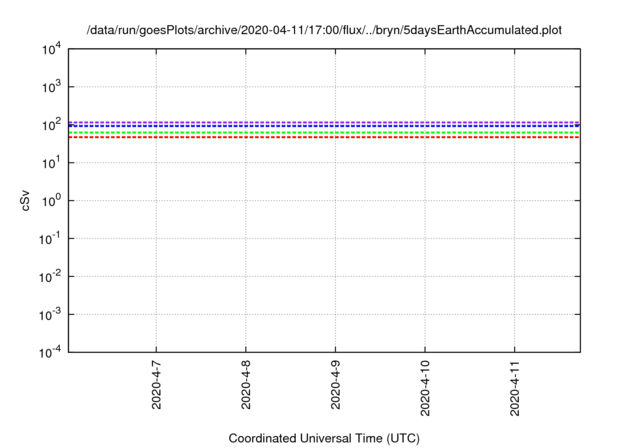Click the 10^4 y-axis tick label
This screenshot has height=448, width=640.
(x=51, y=50)
